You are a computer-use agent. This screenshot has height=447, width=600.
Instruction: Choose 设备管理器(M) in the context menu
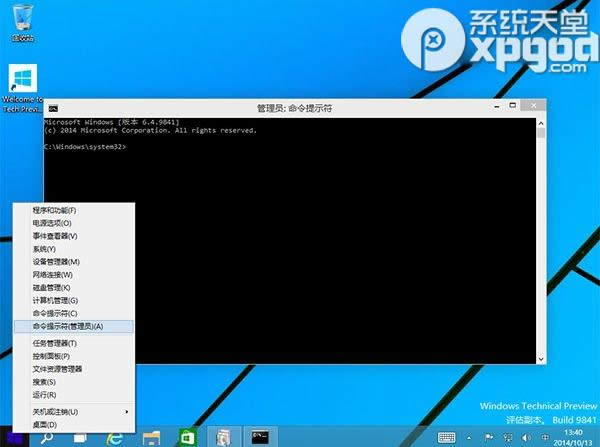click(56, 262)
